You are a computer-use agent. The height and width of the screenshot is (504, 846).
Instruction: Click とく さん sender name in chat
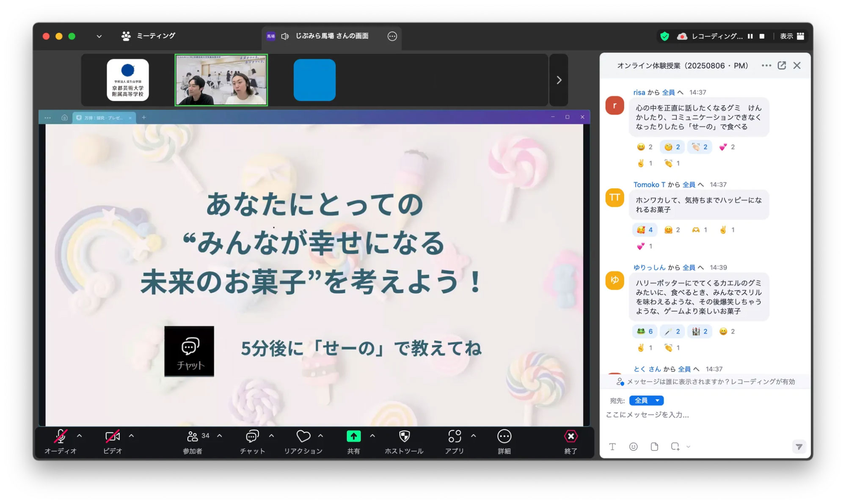coord(647,369)
